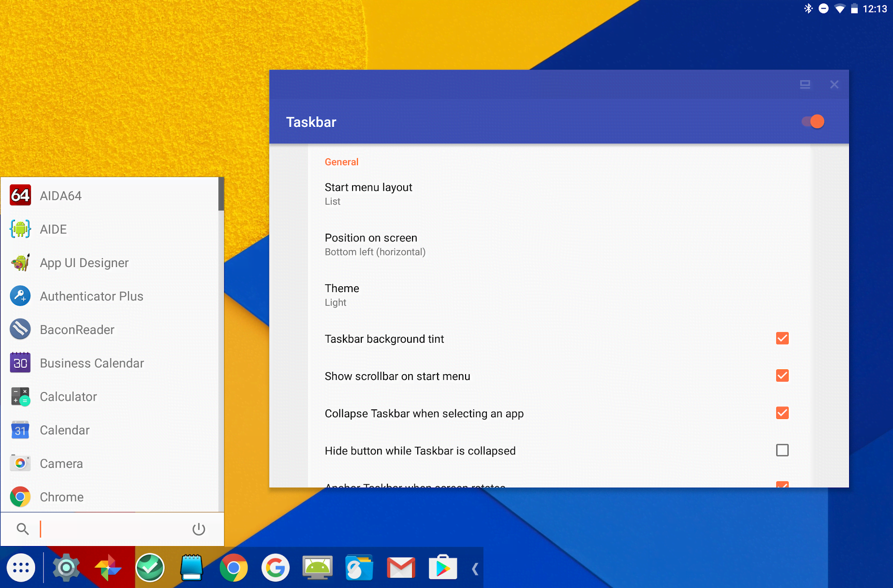Open BaconReader from the start menu
893x588 pixels.
pos(110,330)
